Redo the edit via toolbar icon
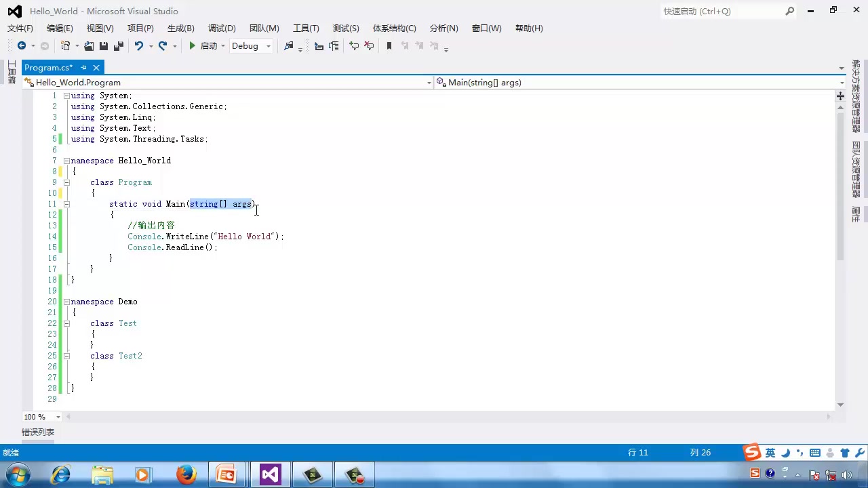Image resolution: width=868 pixels, height=488 pixels. (x=163, y=46)
